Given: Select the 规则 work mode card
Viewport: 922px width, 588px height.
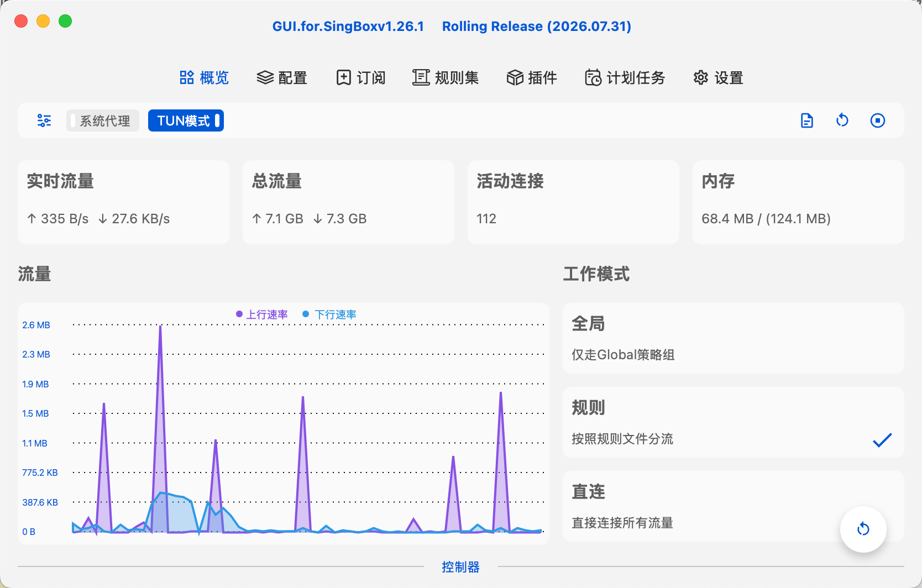Looking at the screenshot, I should (734, 422).
